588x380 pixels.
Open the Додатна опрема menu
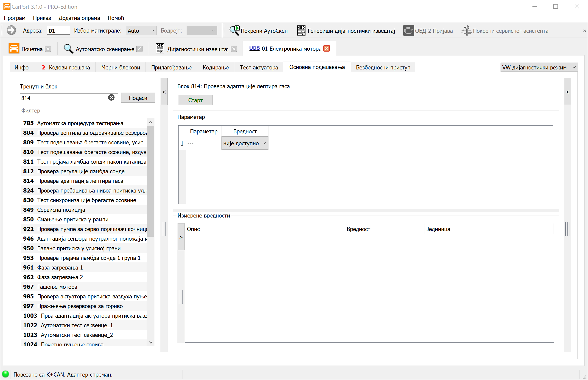[x=79, y=18]
